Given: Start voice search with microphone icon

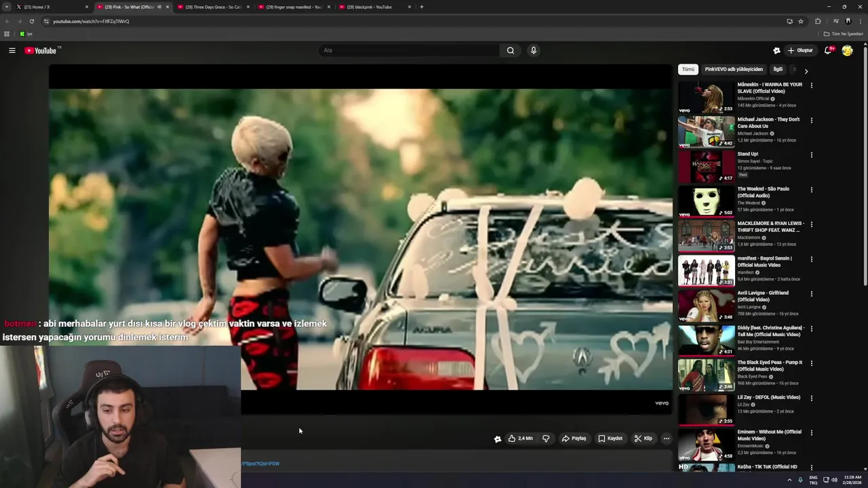Looking at the screenshot, I should (534, 50).
